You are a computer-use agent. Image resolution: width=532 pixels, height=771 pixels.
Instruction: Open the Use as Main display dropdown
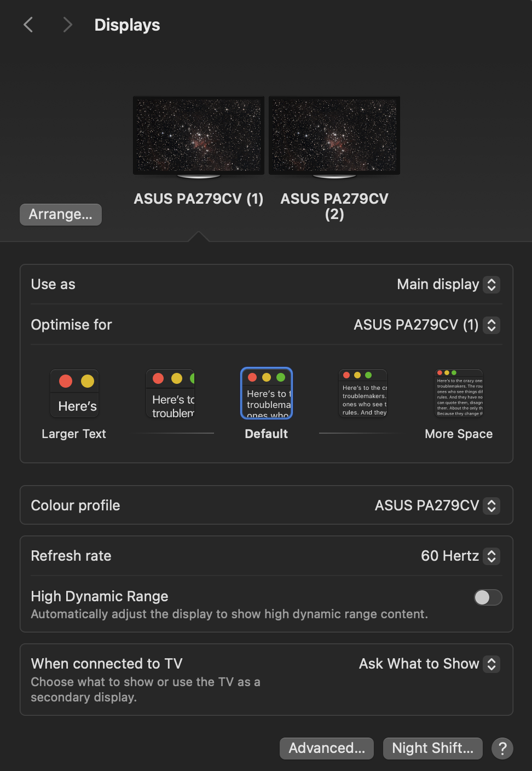coord(448,284)
